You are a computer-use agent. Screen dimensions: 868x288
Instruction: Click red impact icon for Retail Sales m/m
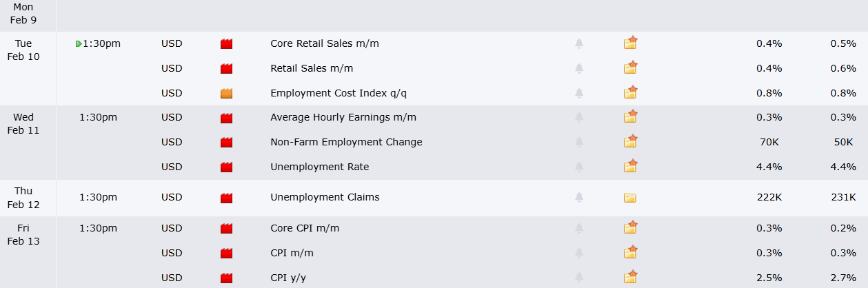226,69
